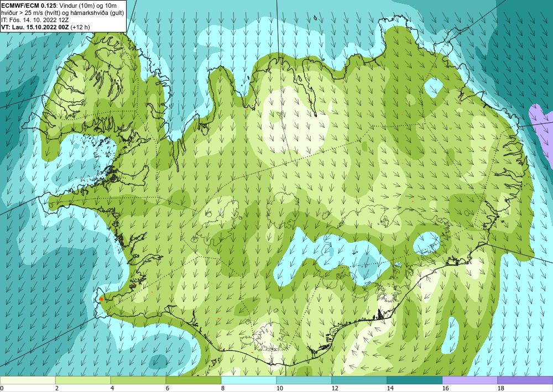Click the legend scale label "2"
553x392 pixels.
point(57,389)
